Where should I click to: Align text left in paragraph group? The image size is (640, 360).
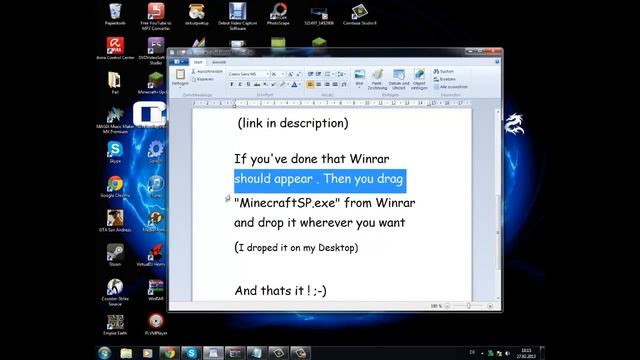click(310, 84)
